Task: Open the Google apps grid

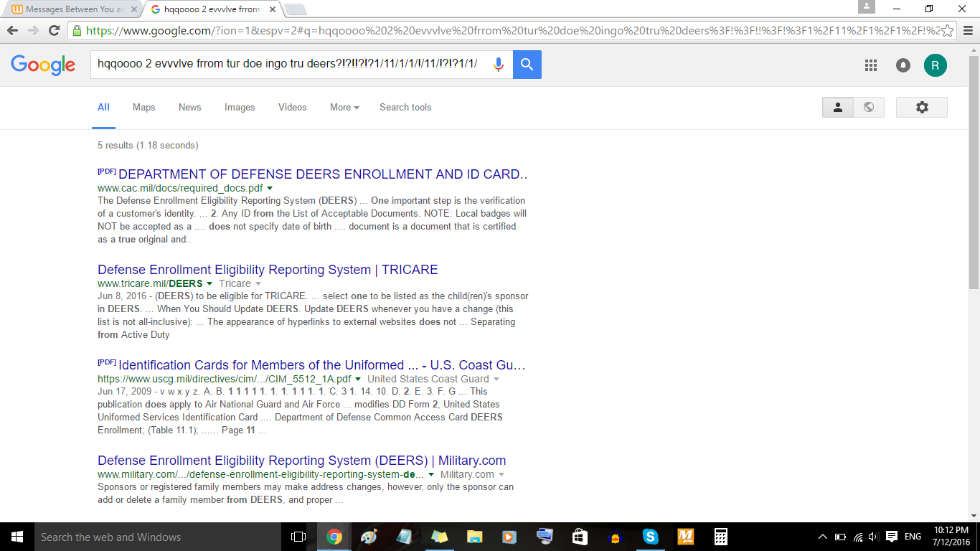Action: pos(871,65)
